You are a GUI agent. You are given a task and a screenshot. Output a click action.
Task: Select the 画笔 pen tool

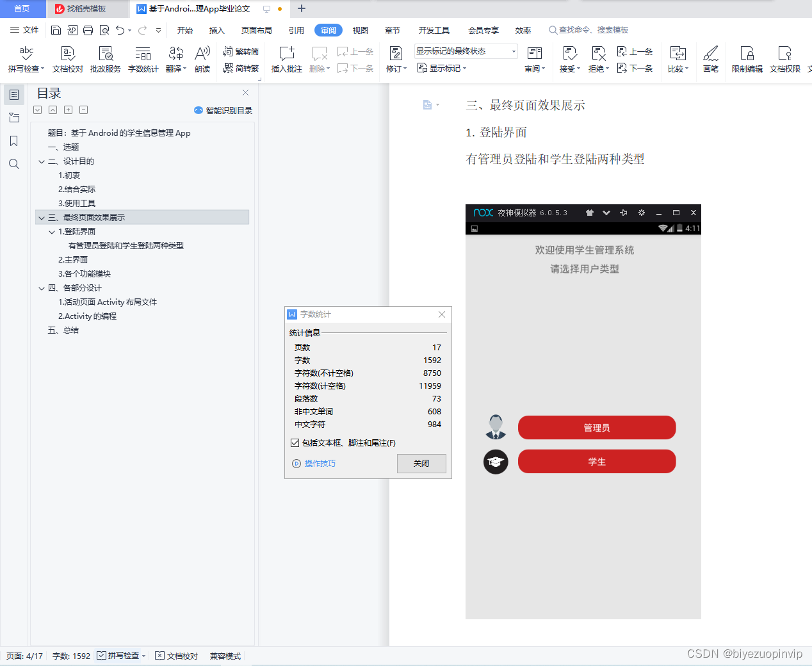click(x=711, y=59)
